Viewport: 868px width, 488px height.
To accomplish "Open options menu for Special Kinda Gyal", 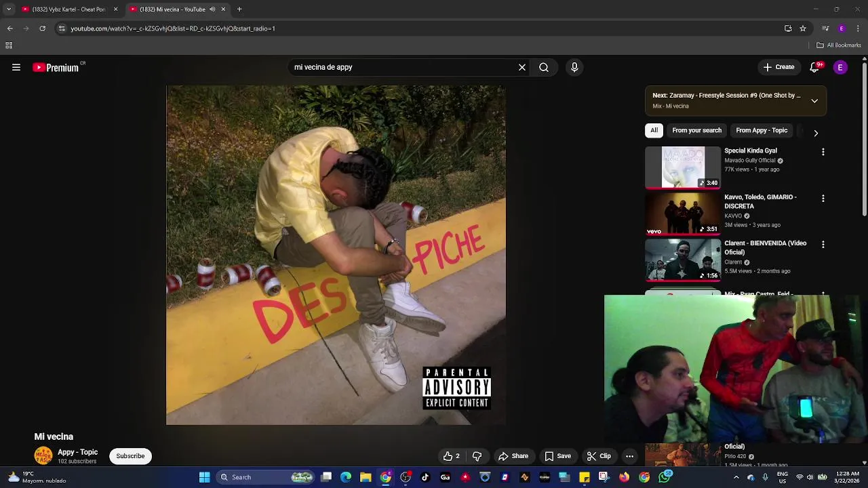I will pyautogui.click(x=823, y=152).
